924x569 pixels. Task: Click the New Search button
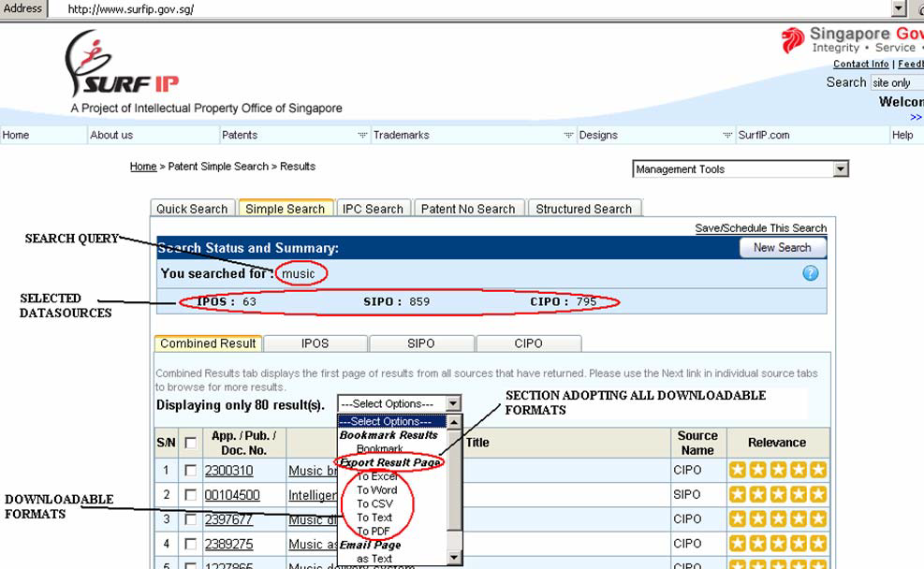coord(783,247)
